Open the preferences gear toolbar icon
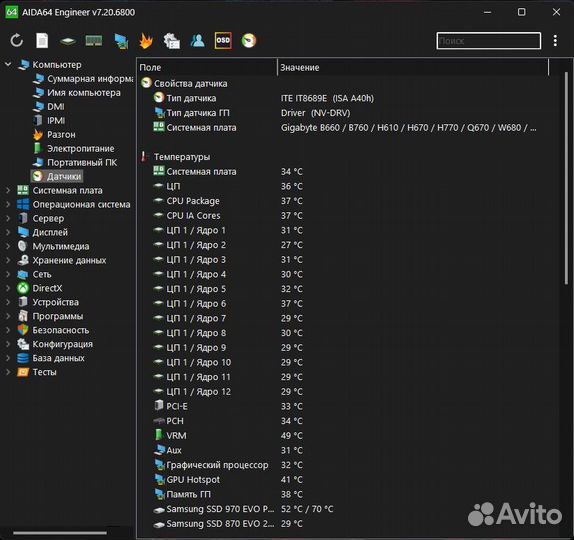This screenshot has width=574, height=540. tap(172, 41)
